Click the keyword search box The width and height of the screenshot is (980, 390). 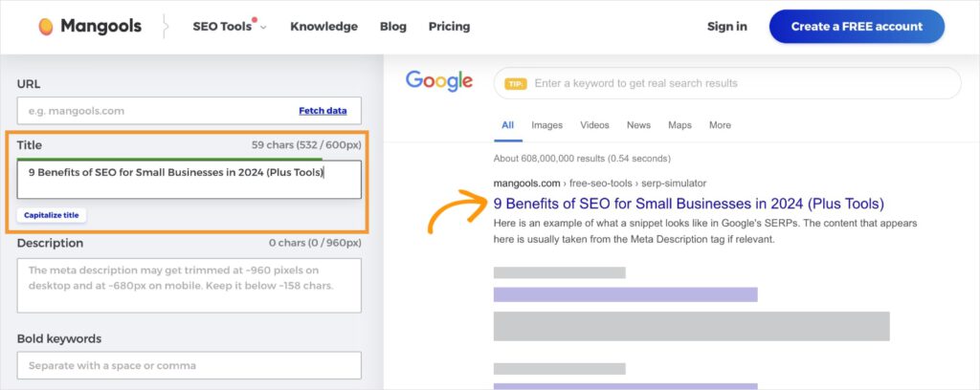pos(727,83)
